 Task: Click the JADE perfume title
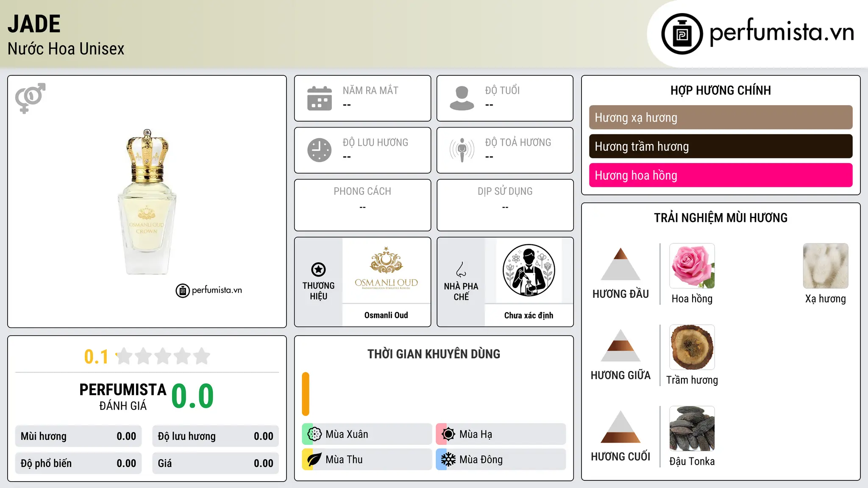34,24
